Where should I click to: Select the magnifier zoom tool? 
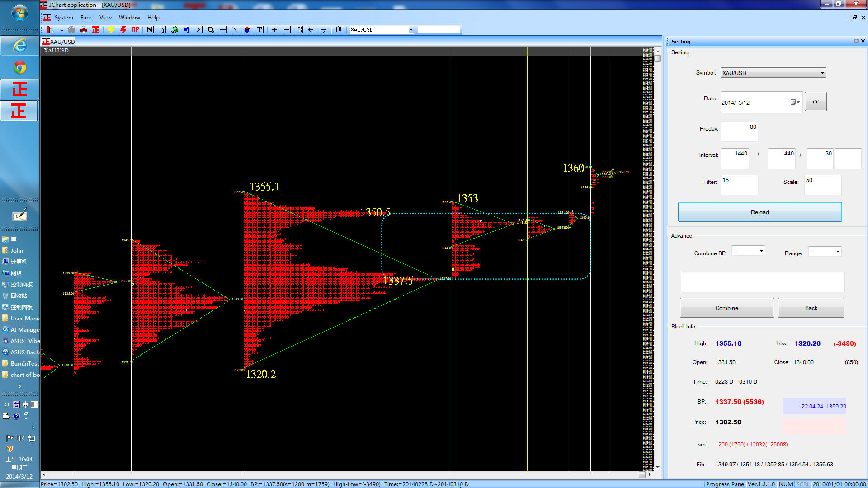pyautogui.click(x=211, y=30)
